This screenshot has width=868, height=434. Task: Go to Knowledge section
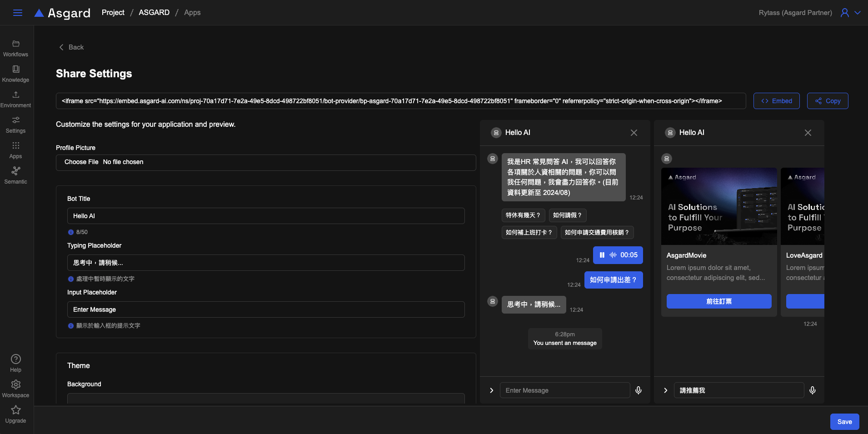(x=16, y=74)
